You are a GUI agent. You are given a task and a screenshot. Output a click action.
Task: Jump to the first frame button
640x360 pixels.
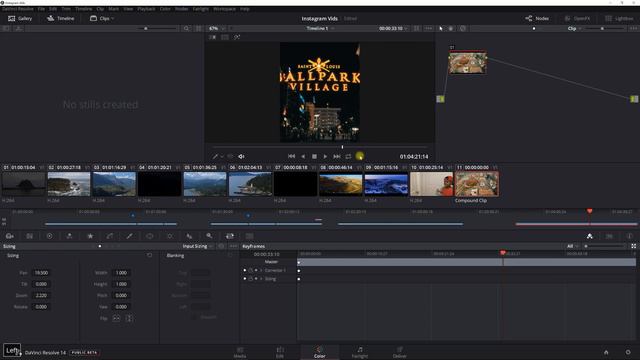291,156
